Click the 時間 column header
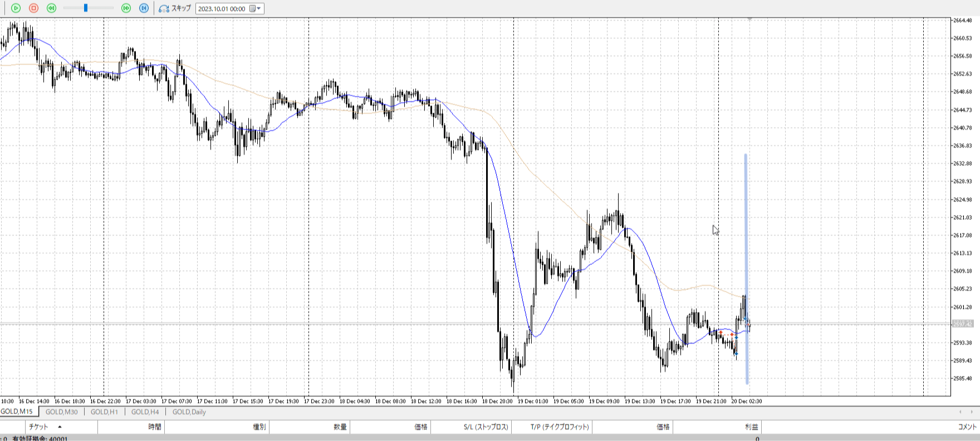 (x=154, y=427)
